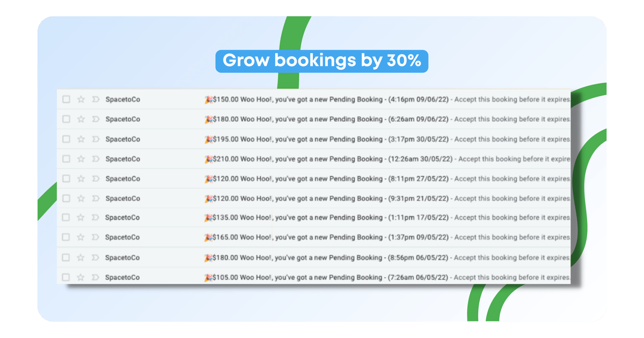Select the checkbox for the $150.00 booking email
This screenshot has width=644, height=338.
[67, 99]
